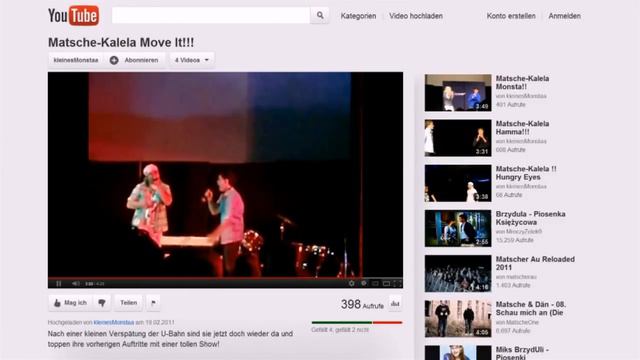This screenshot has width=640, height=360.
Task: Expand the 4 Videos dropdown
Action: [192, 60]
